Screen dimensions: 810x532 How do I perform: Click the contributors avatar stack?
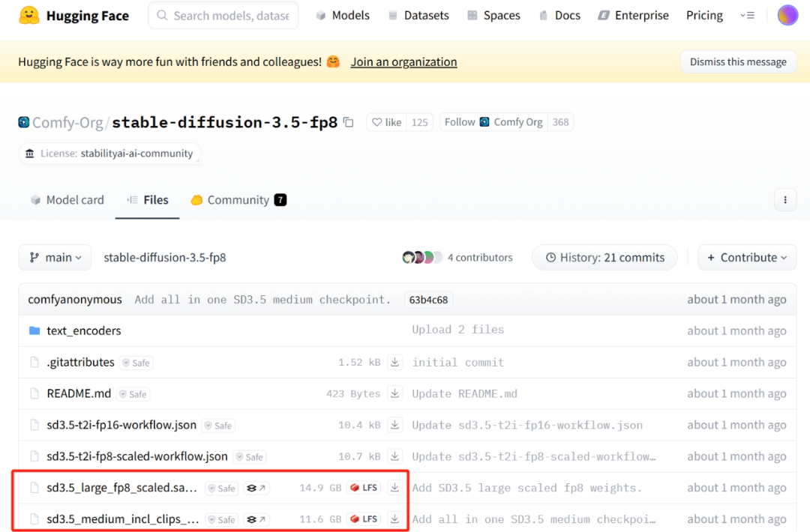[422, 258]
